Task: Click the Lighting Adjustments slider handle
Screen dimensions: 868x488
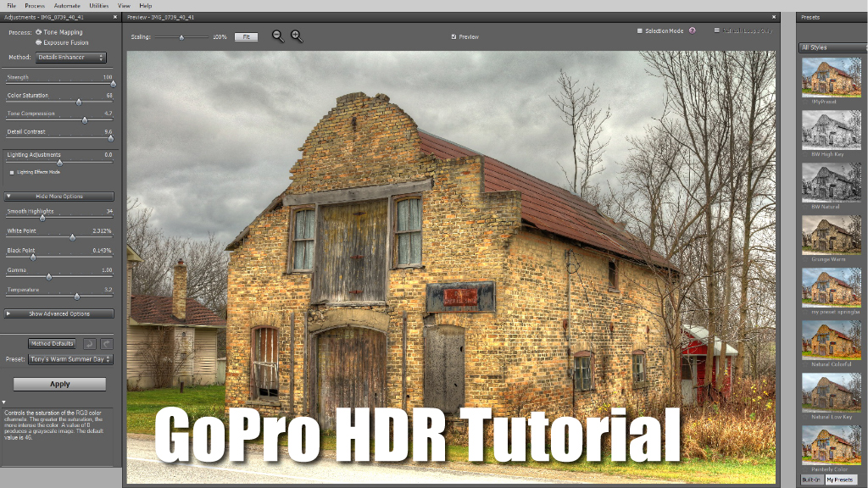Action: pos(60,163)
